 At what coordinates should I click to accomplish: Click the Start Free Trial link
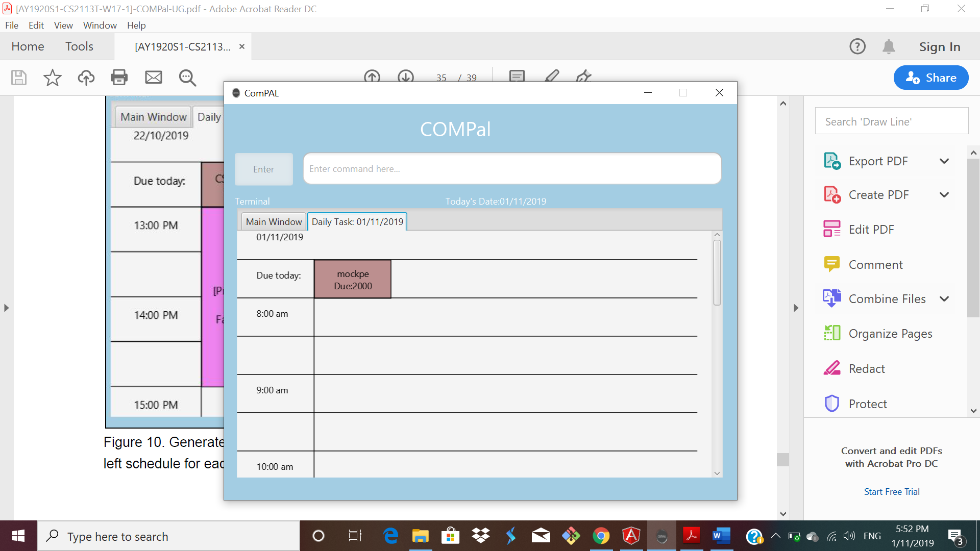tap(891, 491)
